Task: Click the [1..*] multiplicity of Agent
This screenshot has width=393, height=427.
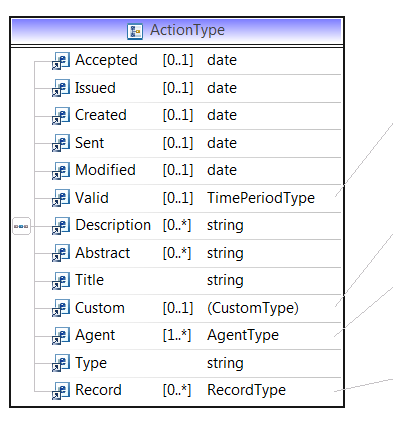Action: coord(177,335)
